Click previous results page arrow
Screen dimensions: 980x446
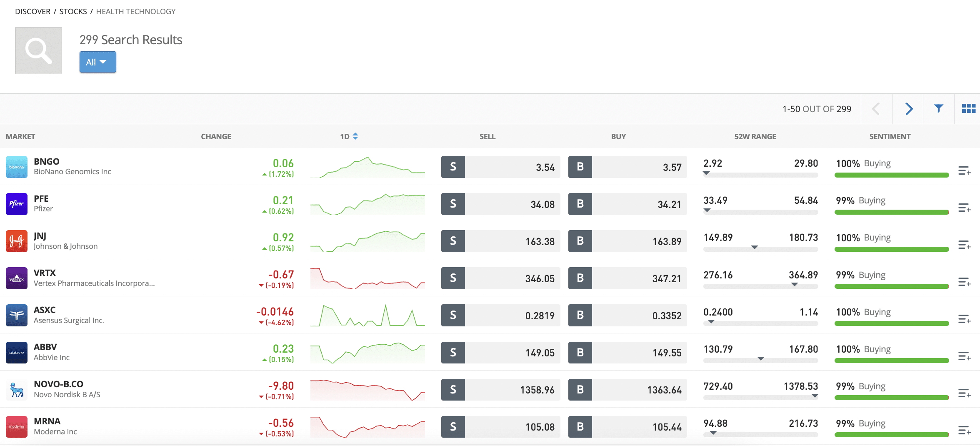876,109
